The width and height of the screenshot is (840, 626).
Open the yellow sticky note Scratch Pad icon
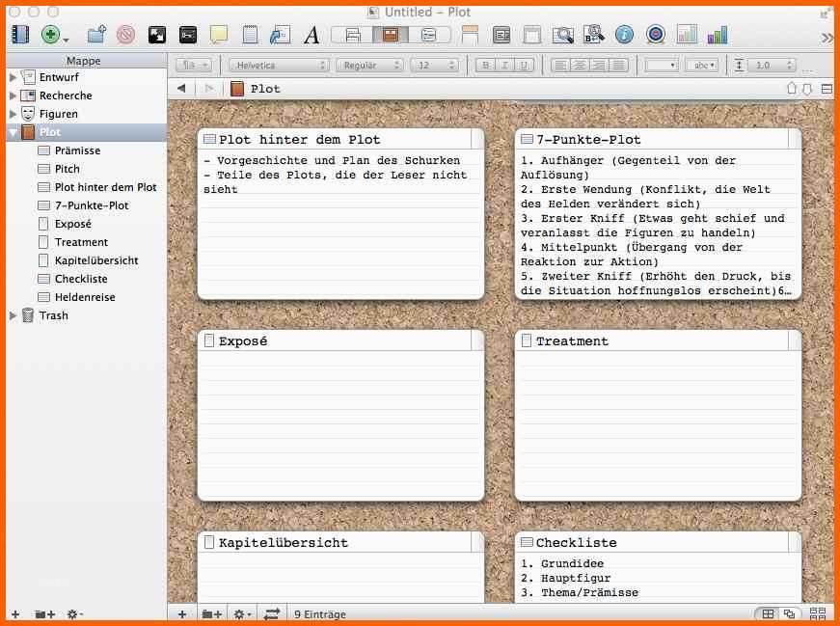(x=219, y=35)
